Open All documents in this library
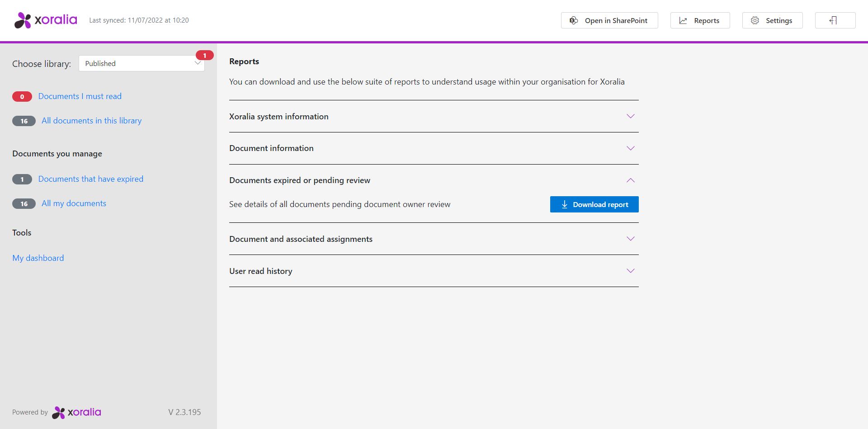The image size is (868, 429). point(92,121)
